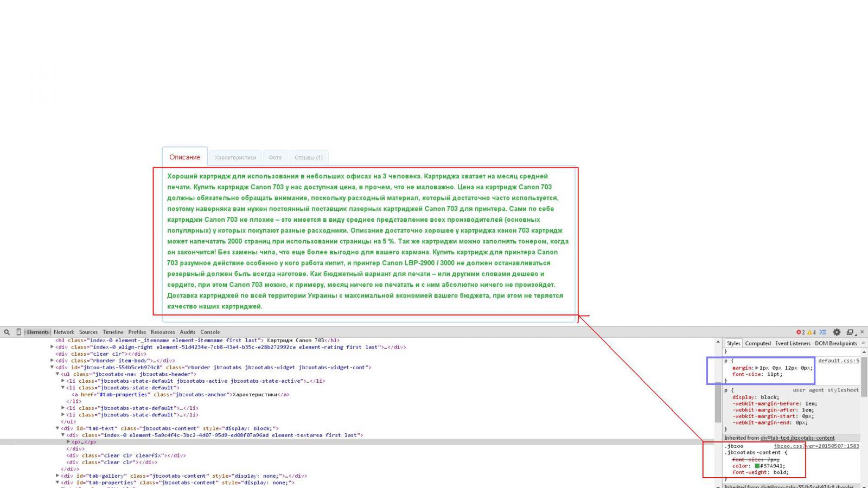Select the h1 element-itemname line
The image size is (868, 488).
[x=197, y=341]
